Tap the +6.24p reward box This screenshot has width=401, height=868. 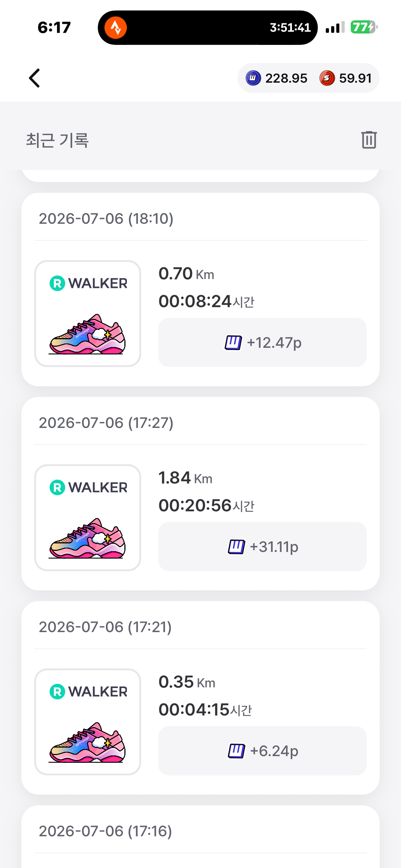tap(262, 751)
